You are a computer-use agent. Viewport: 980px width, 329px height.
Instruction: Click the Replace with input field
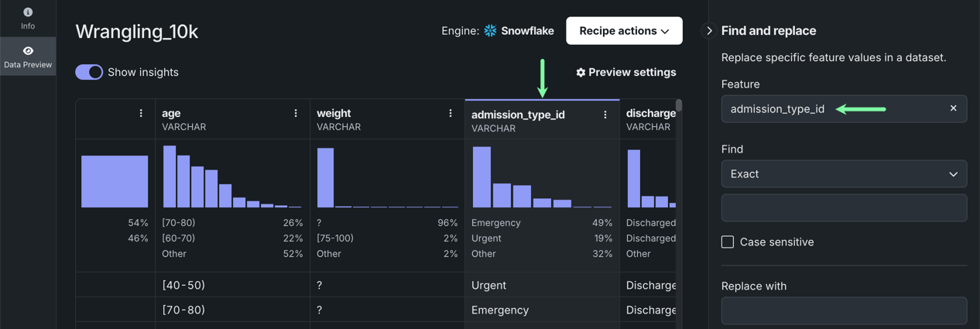click(x=844, y=310)
